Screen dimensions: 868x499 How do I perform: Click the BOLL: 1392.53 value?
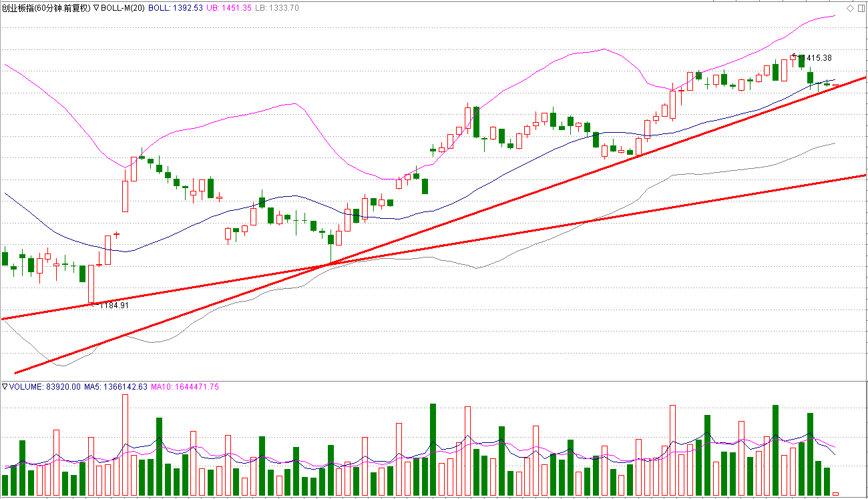pos(175,8)
